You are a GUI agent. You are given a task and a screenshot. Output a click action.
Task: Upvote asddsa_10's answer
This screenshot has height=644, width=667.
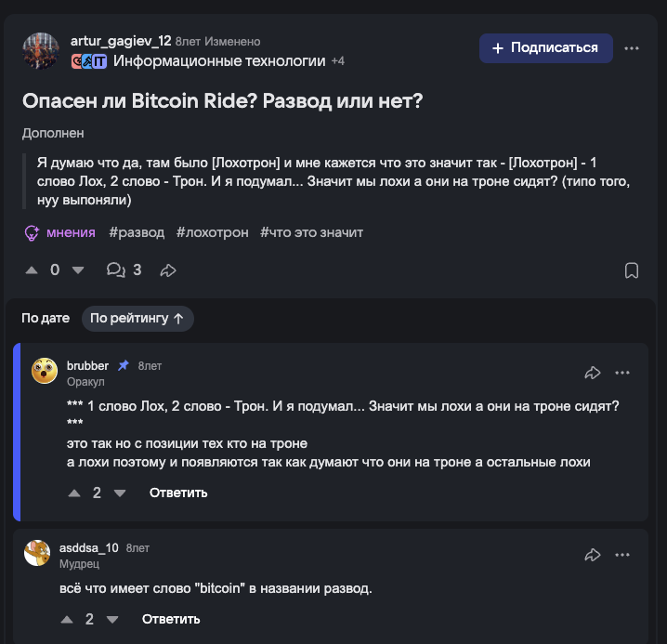click(x=67, y=619)
